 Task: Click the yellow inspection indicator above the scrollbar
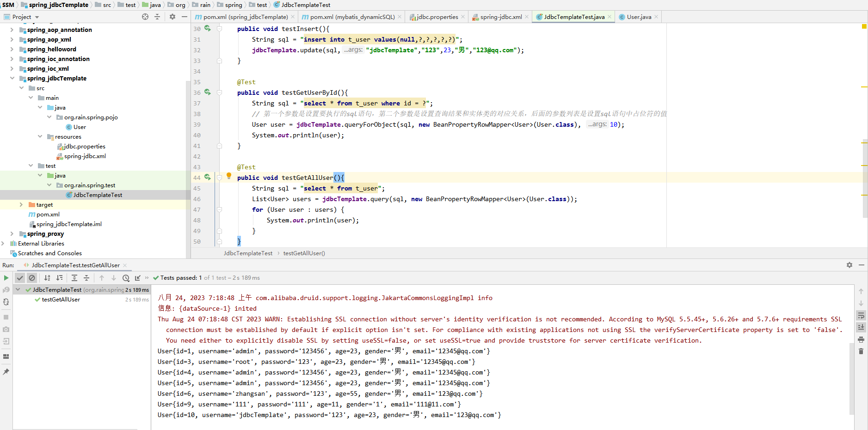click(864, 26)
